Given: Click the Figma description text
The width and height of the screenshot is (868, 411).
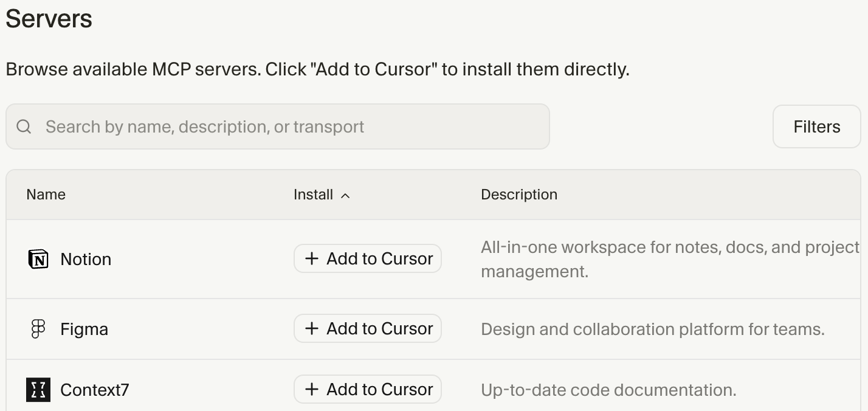Looking at the screenshot, I should click(x=652, y=329).
